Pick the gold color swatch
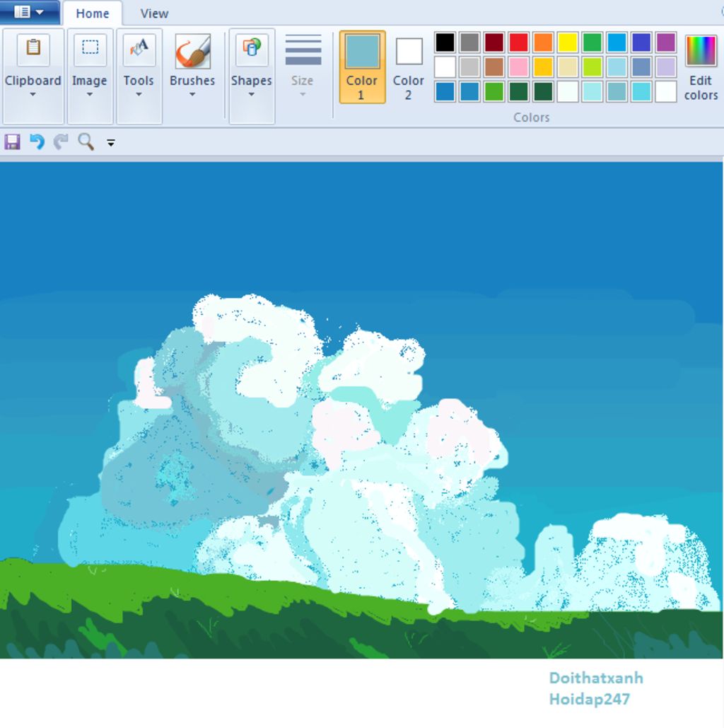Viewport: 724px width, 728px height. coord(544,67)
